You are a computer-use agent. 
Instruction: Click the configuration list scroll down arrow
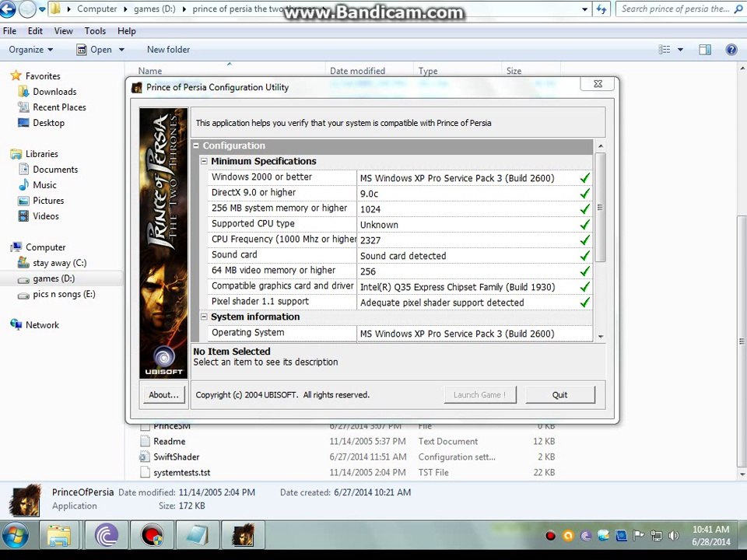click(600, 337)
